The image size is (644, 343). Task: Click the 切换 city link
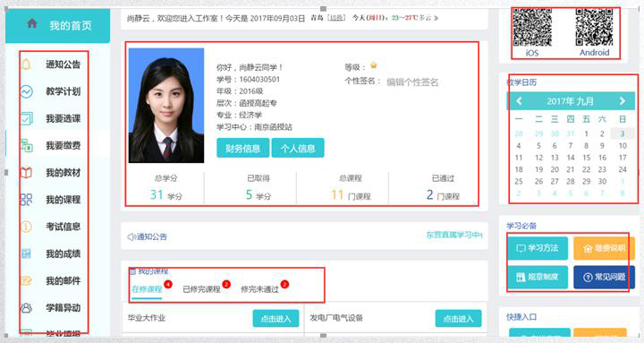tap(337, 18)
